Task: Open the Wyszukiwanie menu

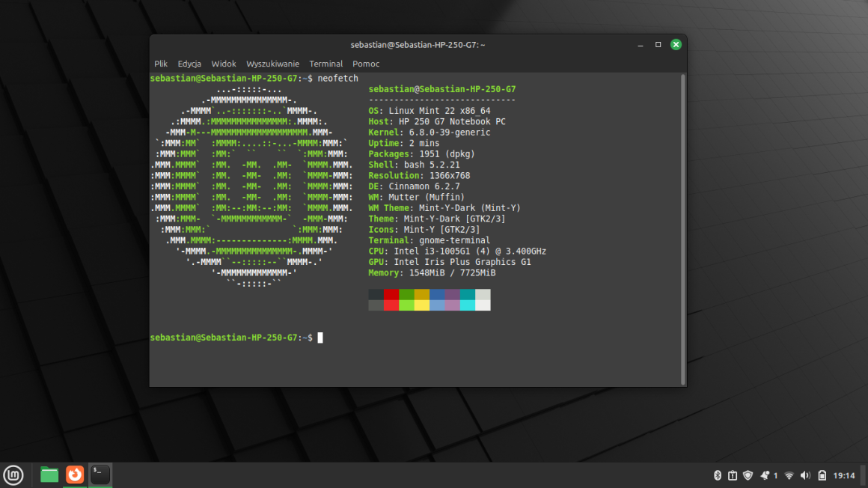Action: point(272,64)
